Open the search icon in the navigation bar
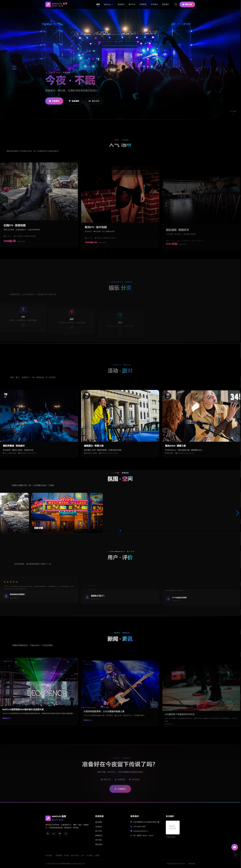241x868 pixels. 176,4
